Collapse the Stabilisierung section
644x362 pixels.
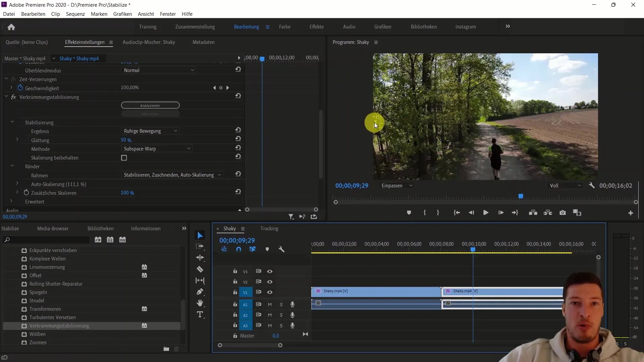click(x=12, y=122)
